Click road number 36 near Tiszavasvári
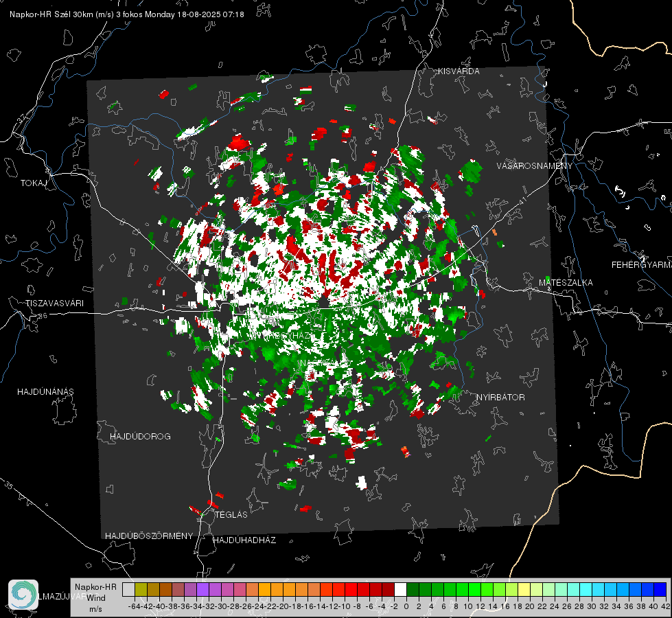The width and height of the screenshot is (672, 618). 43,316
